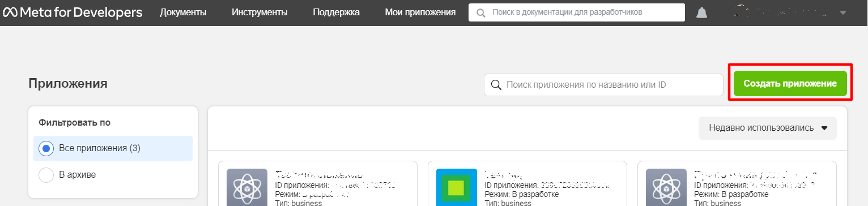This screenshot has height=206, width=868.
Task: Focus the app search by name or ID field
Action: [603, 85]
